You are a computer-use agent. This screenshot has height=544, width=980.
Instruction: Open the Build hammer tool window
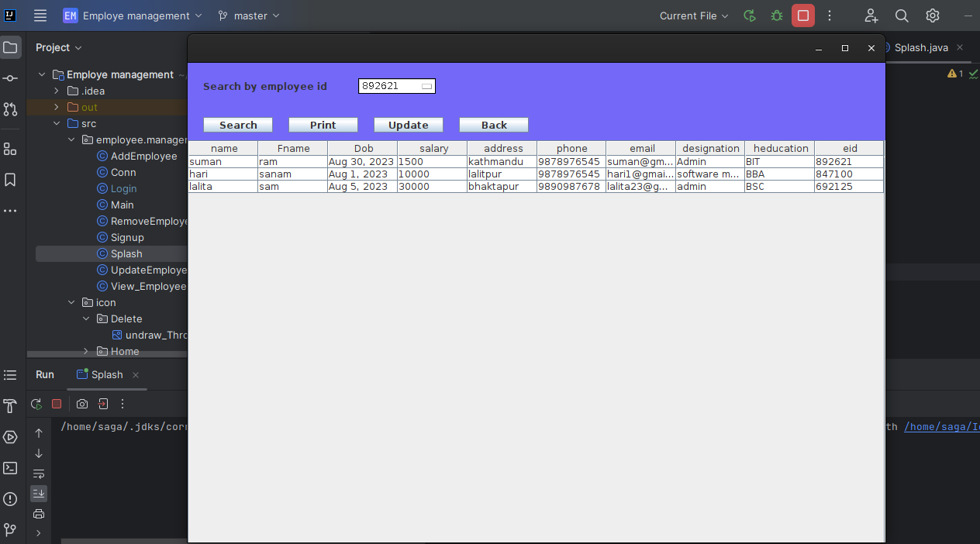10,406
